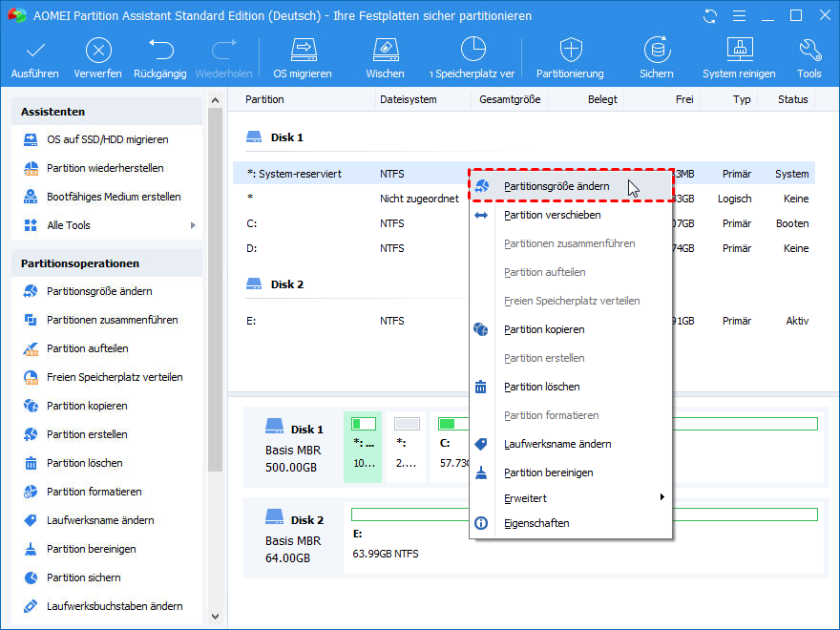840x630 pixels.
Task: Click the Rückgängig undo arrow
Action: (x=160, y=50)
